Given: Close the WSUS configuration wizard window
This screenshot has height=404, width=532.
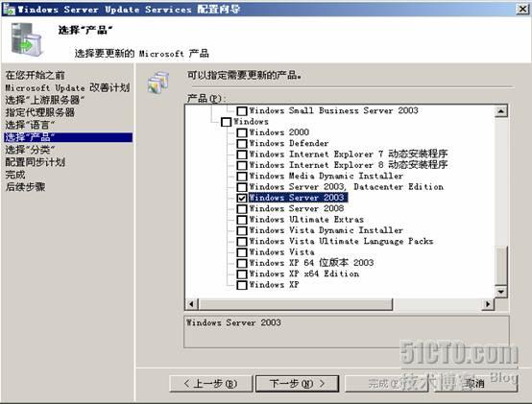Looking at the screenshot, I should coord(522,9).
